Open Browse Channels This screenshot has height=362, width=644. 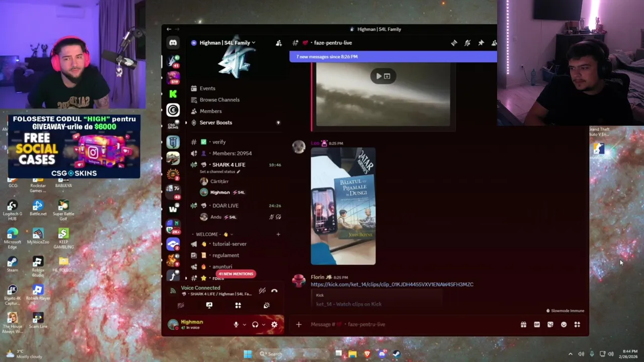point(215,100)
